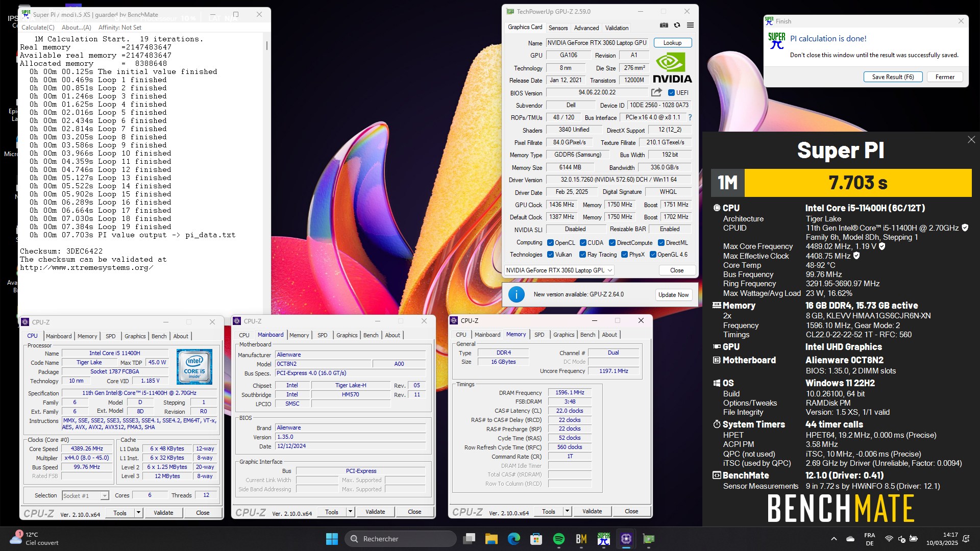This screenshot has height=551, width=980.
Task: Open the notification bell in the tray
Action: 966,539
